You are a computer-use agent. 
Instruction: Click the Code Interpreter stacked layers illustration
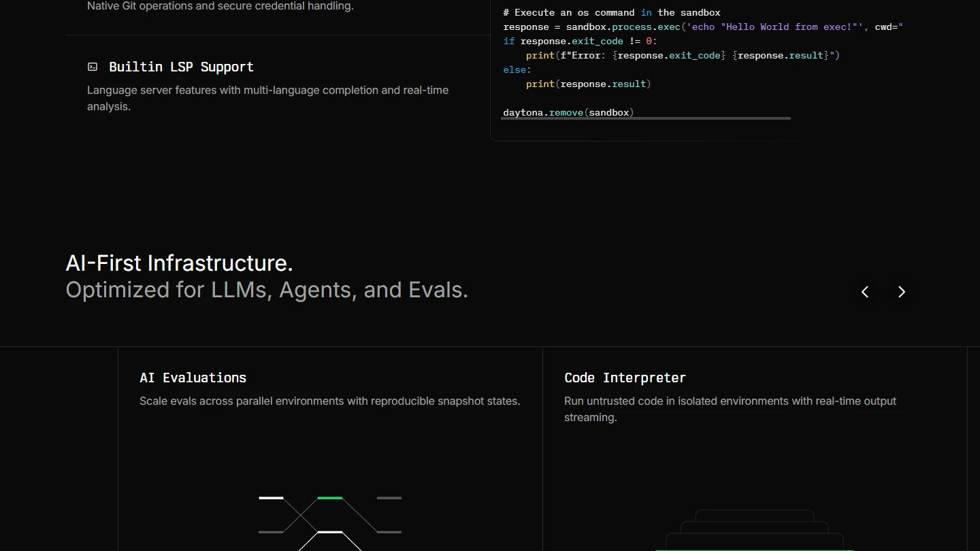pyautogui.click(x=754, y=531)
